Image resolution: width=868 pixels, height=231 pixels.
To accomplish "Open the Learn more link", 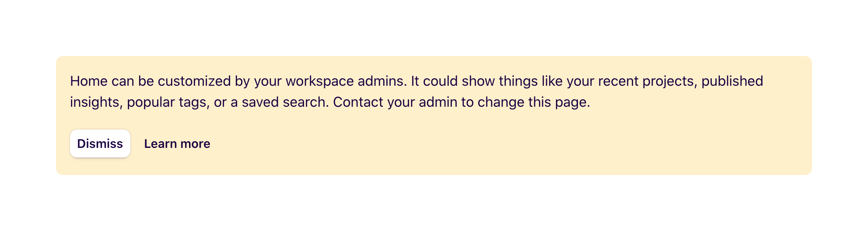I will [x=177, y=143].
